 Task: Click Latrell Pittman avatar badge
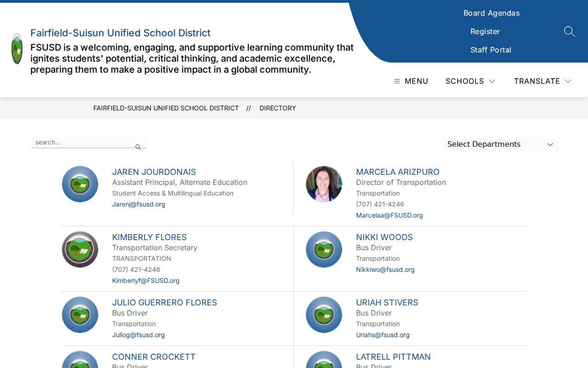pos(324,359)
